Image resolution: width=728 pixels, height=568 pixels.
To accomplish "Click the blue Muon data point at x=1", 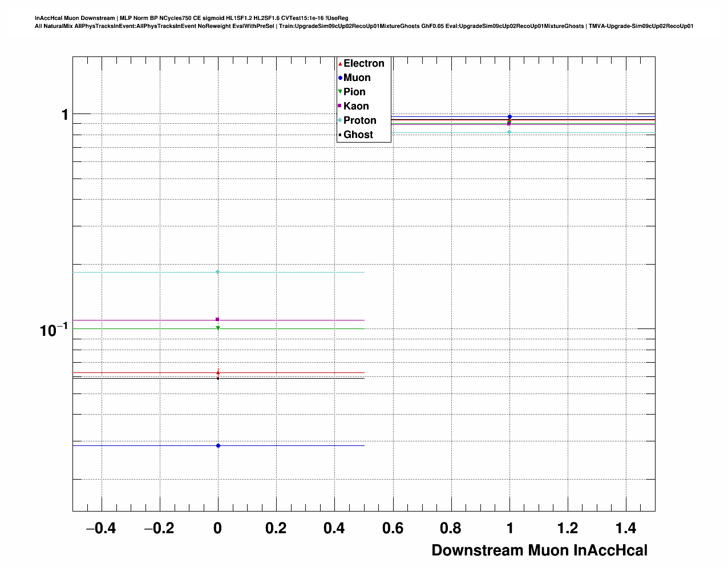I will [509, 117].
